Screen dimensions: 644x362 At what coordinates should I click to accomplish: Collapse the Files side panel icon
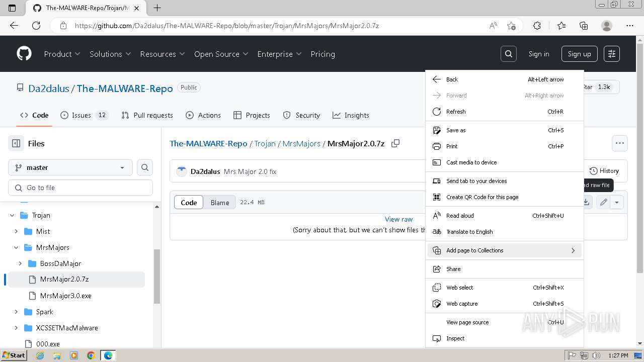coord(16,143)
